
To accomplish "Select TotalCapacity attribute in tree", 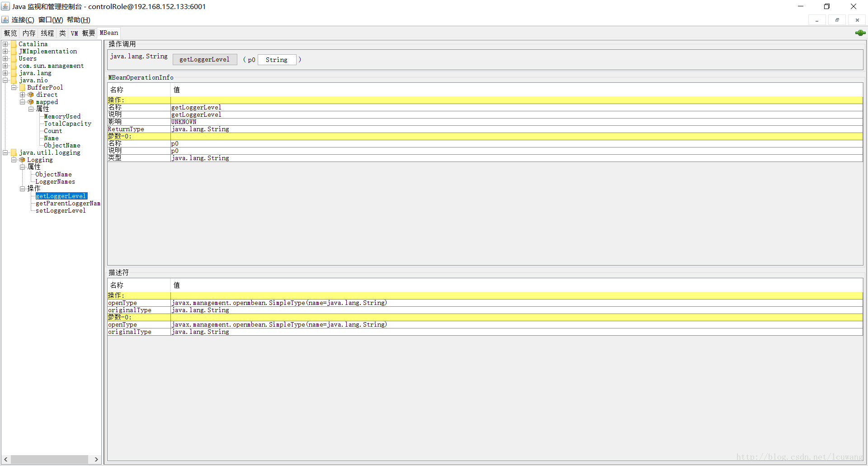I will click(x=68, y=124).
